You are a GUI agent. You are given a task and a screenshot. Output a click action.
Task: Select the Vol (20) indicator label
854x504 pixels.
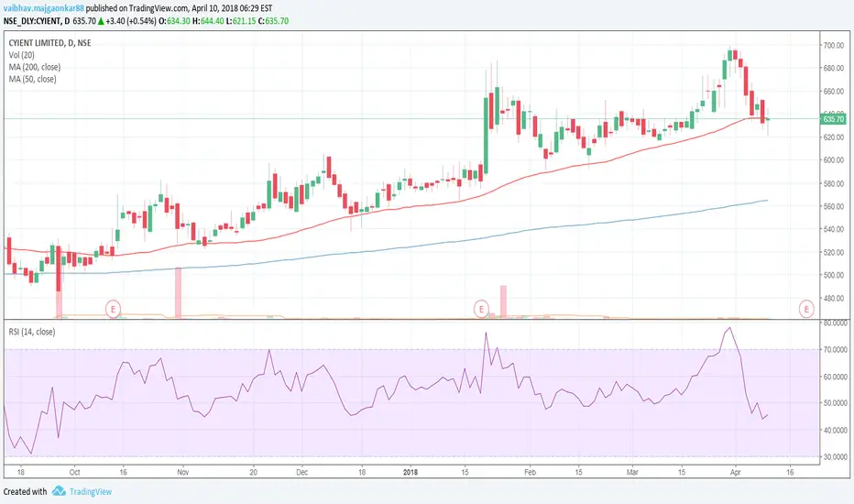[22, 55]
